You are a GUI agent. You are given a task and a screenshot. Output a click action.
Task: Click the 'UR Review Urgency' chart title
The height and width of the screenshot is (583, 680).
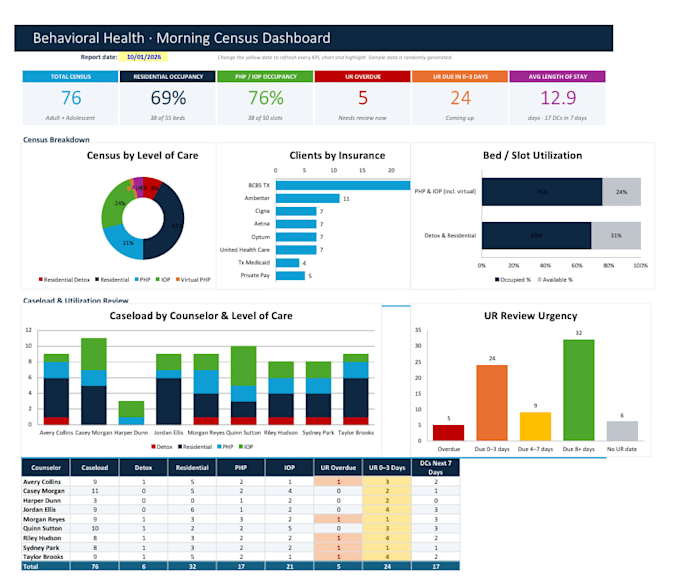tap(530, 316)
